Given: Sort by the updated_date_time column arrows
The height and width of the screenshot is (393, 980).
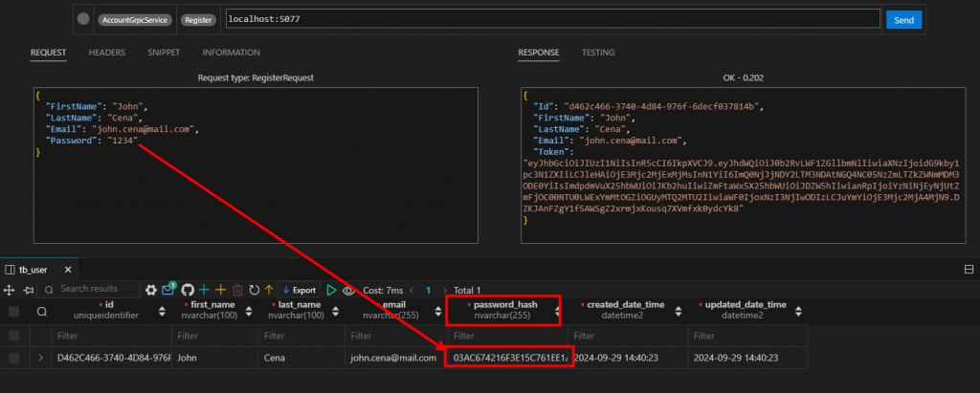Looking at the screenshot, I should [797, 311].
